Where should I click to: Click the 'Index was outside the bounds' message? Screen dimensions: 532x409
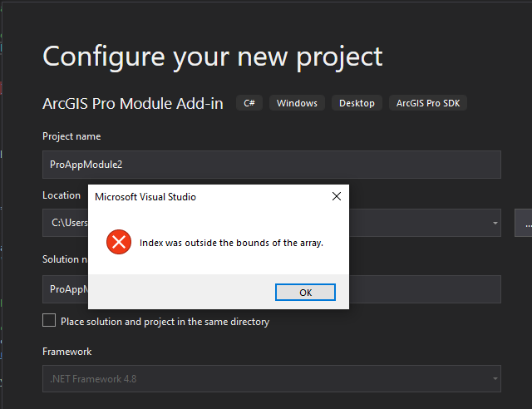tap(231, 243)
